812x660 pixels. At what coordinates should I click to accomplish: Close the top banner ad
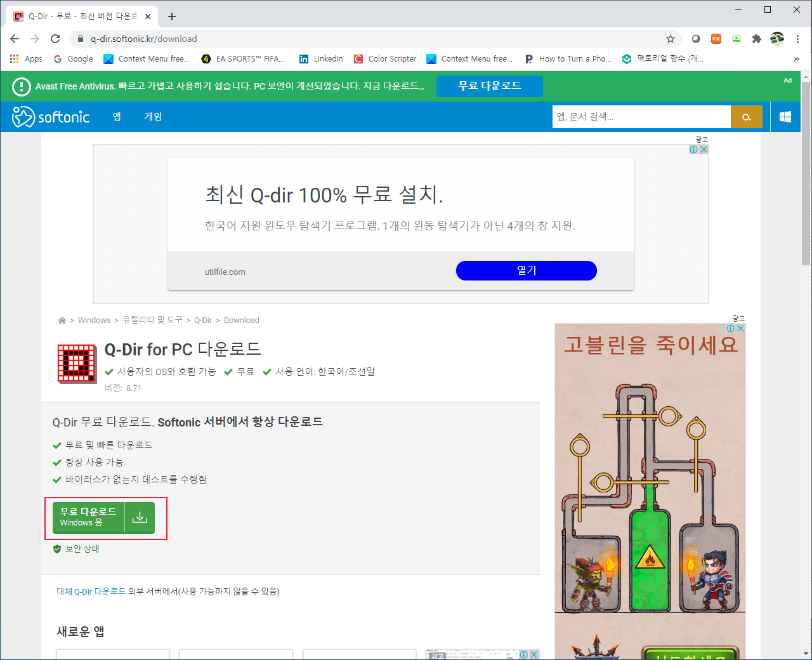point(704,150)
